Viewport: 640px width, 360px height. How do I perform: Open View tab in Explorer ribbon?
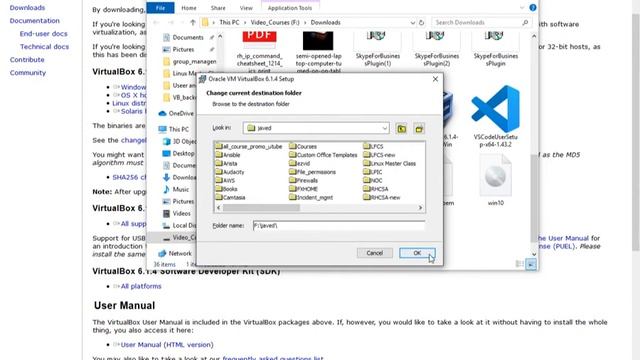(246, 8)
